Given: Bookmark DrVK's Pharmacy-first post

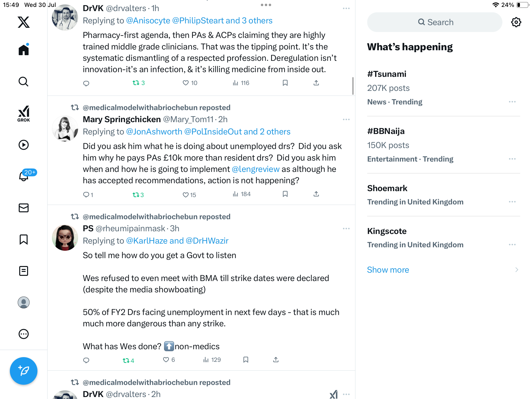Looking at the screenshot, I should 285,83.
